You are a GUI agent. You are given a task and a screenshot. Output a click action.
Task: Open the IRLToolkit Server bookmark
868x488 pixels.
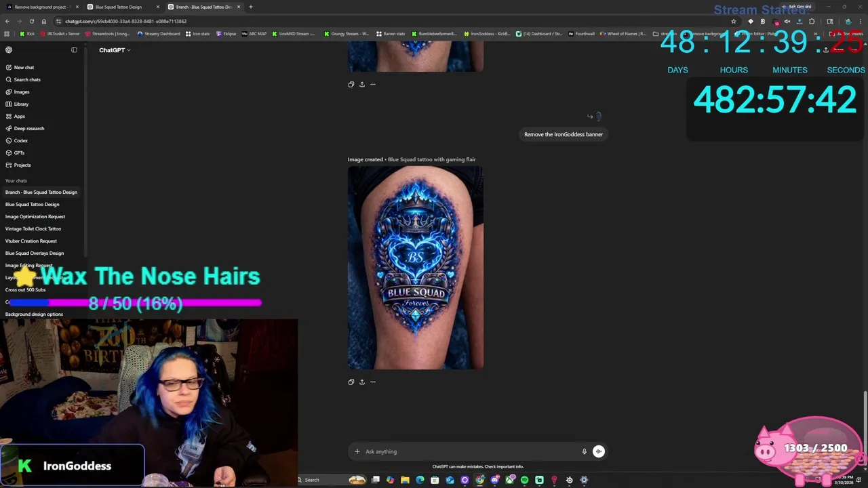[60, 33]
